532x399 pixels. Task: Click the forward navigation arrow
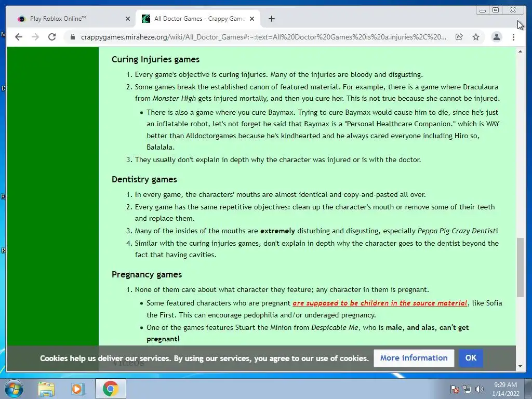coord(35,37)
